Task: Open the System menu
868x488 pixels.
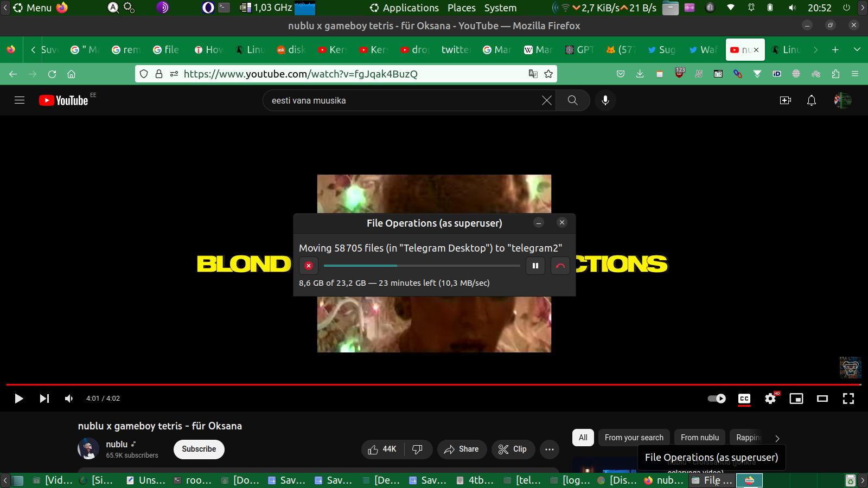Action: click(x=500, y=8)
